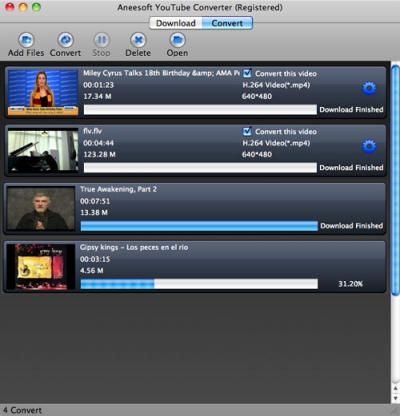Click Download Finished status of Miley Cyrus

coord(351,110)
